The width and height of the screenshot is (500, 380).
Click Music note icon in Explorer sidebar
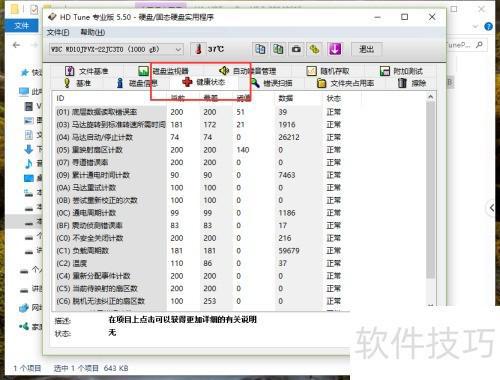coord(29,163)
